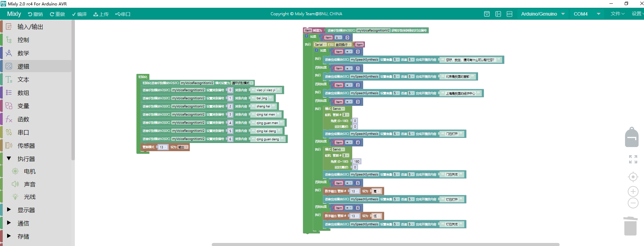Select the 控制 category
This screenshot has width=644, height=246.
point(36,40)
